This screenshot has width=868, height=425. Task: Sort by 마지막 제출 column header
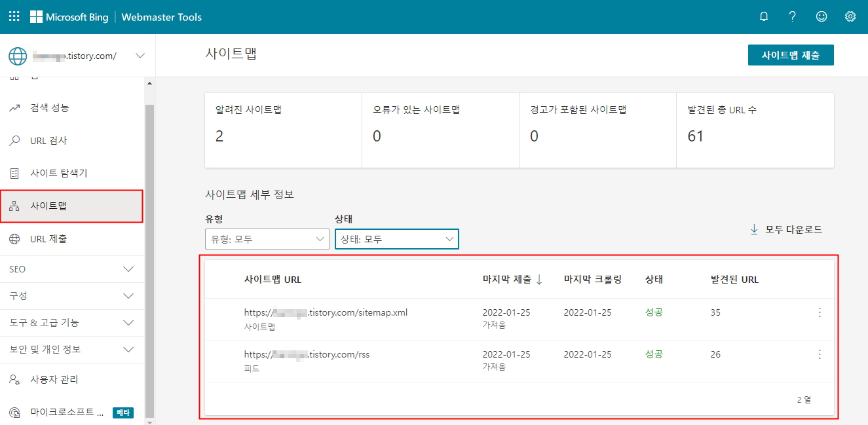coord(510,279)
